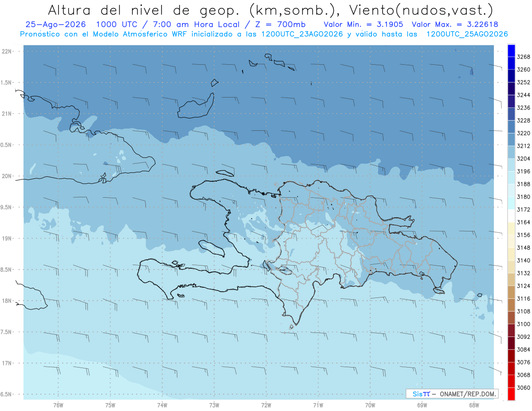Click the colorbar swatch between 3204 and 3196
This screenshot has width=532, height=411.
511,165
